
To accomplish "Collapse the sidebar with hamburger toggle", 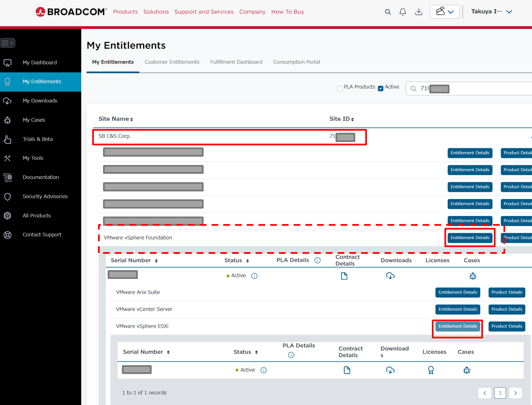I will (x=8, y=43).
